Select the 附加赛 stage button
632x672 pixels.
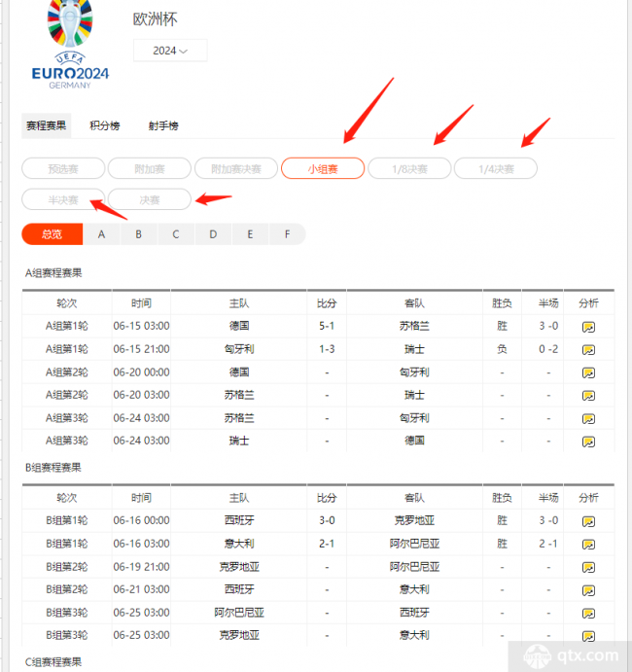[150, 168]
